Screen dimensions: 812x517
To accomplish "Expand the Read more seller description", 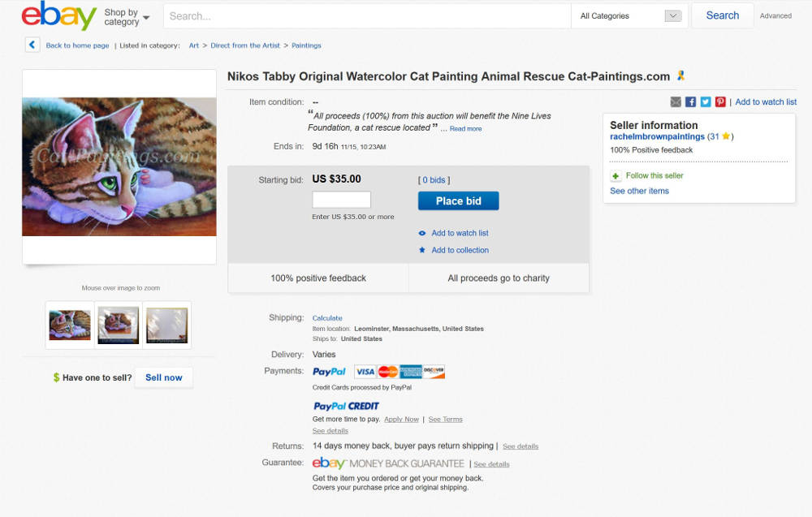I will tap(461, 127).
